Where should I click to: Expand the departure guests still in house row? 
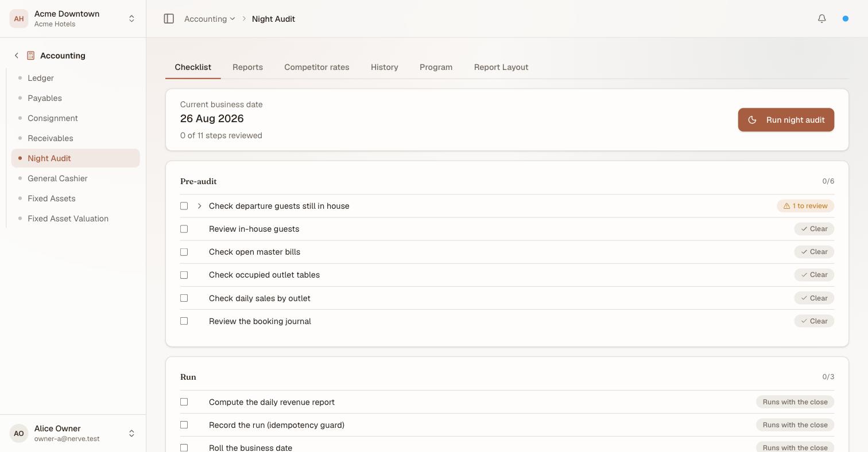click(x=199, y=206)
